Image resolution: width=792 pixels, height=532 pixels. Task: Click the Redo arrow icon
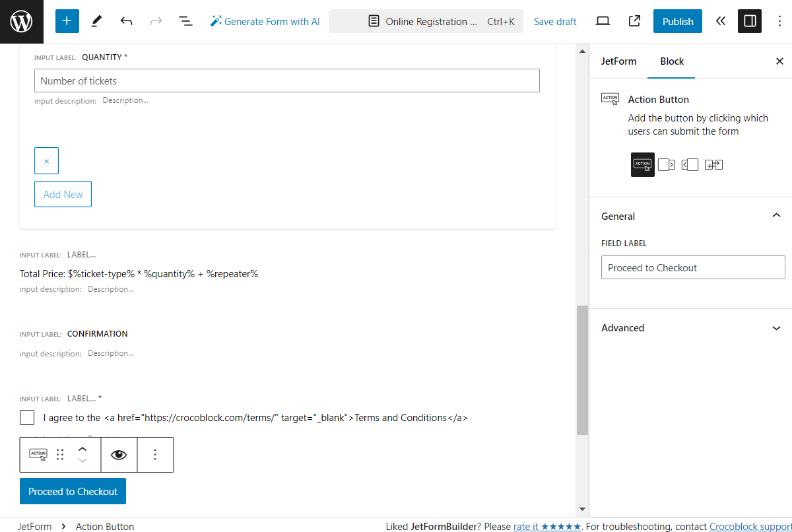[156, 21]
